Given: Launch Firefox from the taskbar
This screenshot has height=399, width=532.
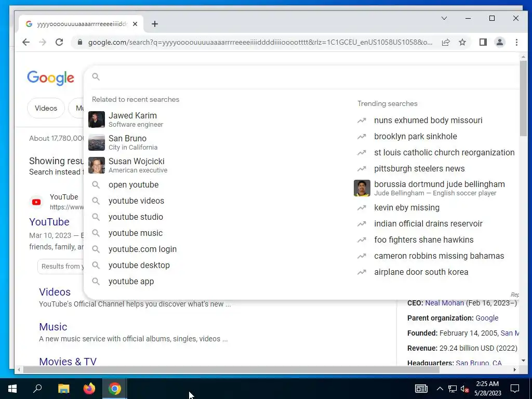Looking at the screenshot, I should point(89,389).
